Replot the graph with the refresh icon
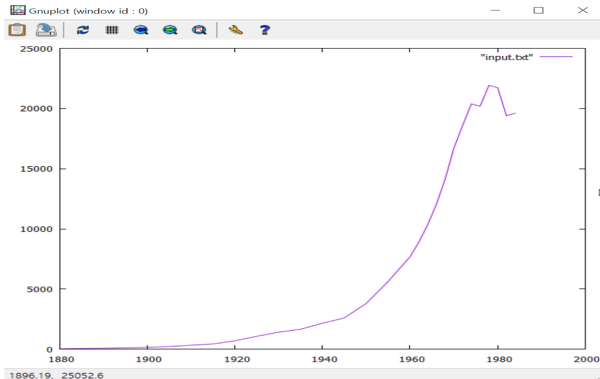600x379 pixels. 83,30
